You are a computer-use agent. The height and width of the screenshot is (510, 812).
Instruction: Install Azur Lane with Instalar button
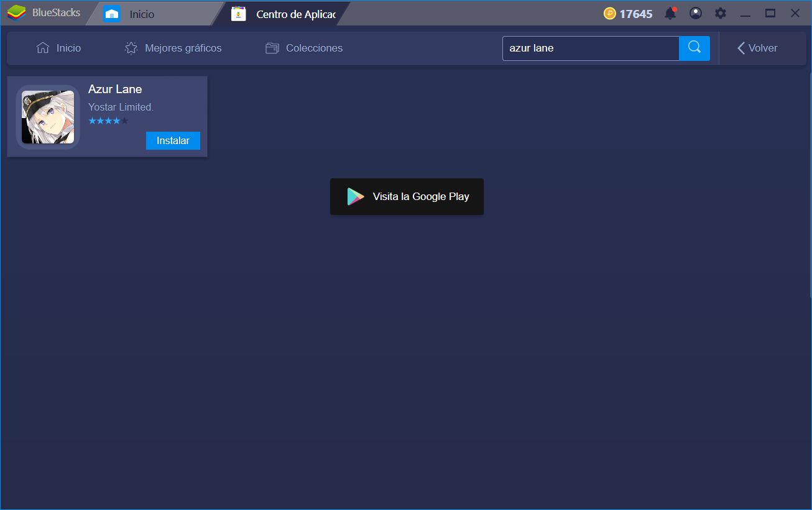173,140
